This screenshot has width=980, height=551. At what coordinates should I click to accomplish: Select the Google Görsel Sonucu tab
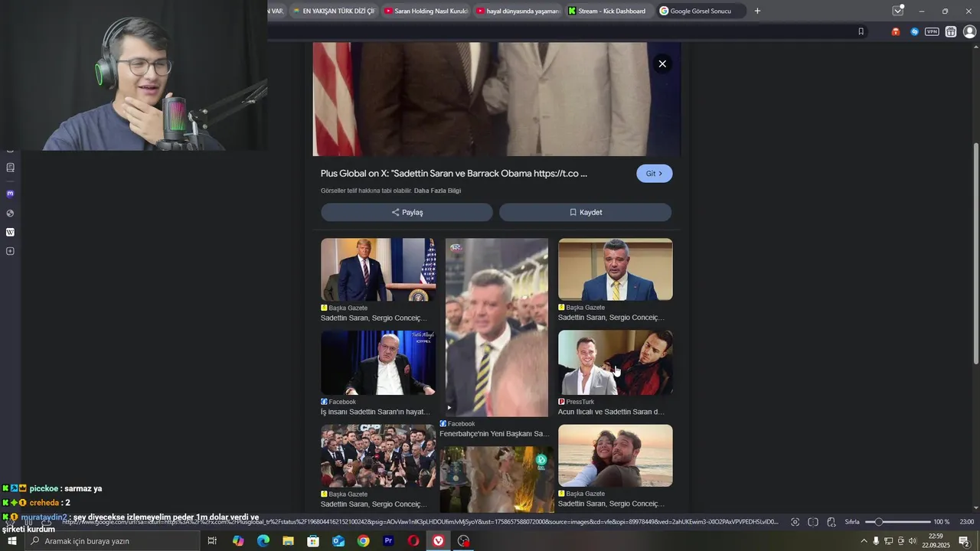[701, 11]
